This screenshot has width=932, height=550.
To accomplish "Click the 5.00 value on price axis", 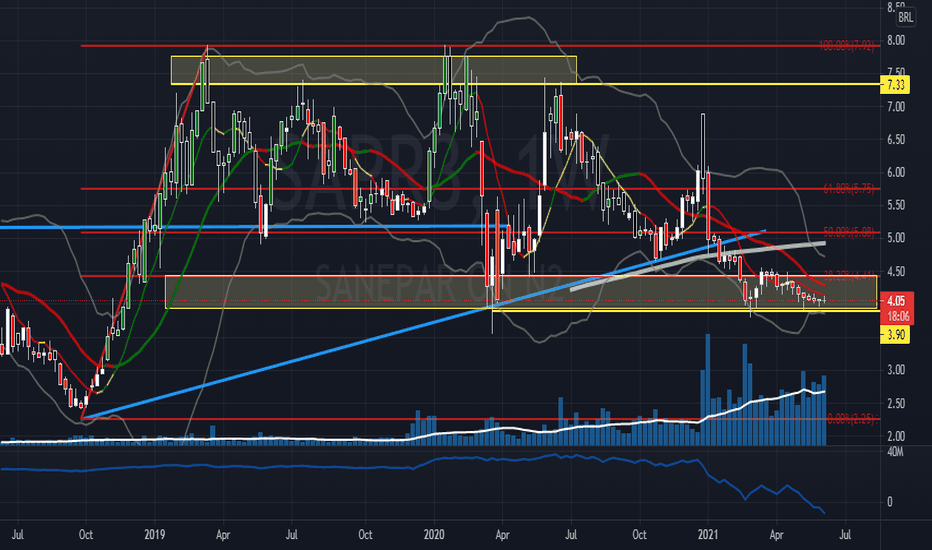I will 896,238.
